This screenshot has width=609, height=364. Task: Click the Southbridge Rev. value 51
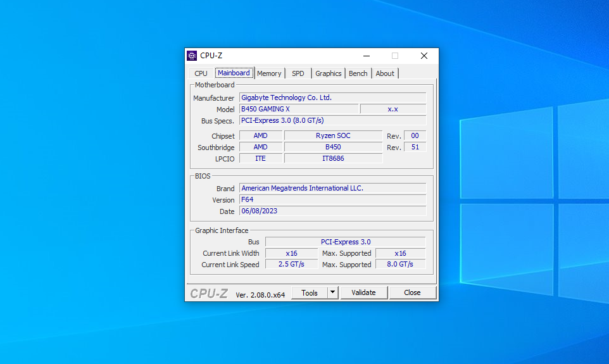(x=415, y=147)
